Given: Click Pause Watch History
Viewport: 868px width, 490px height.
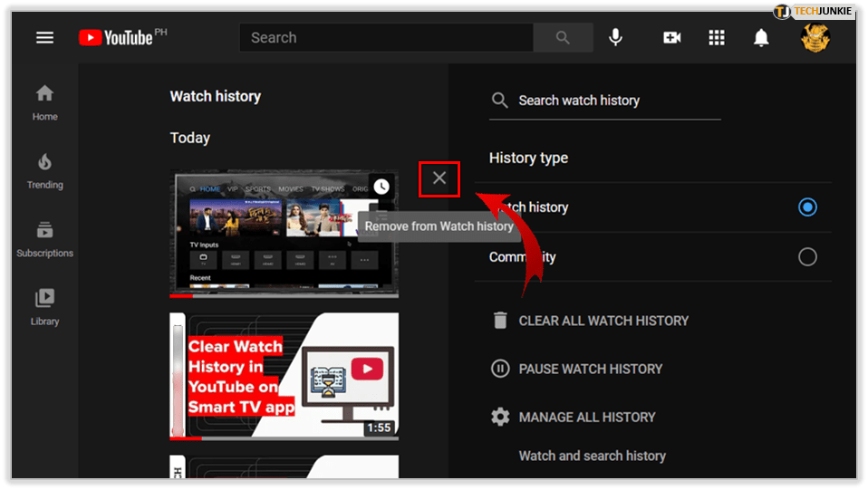Looking at the screenshot, I should (590, 369).
